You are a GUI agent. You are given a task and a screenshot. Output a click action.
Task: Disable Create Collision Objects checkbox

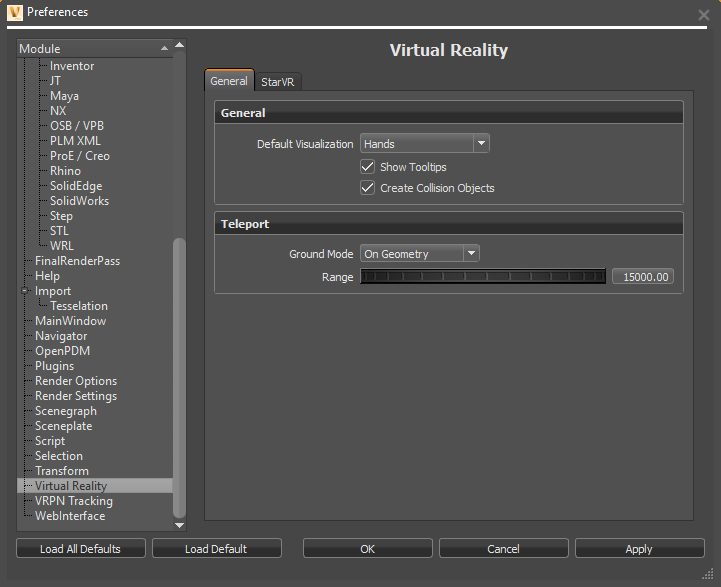tap(367, 188)
